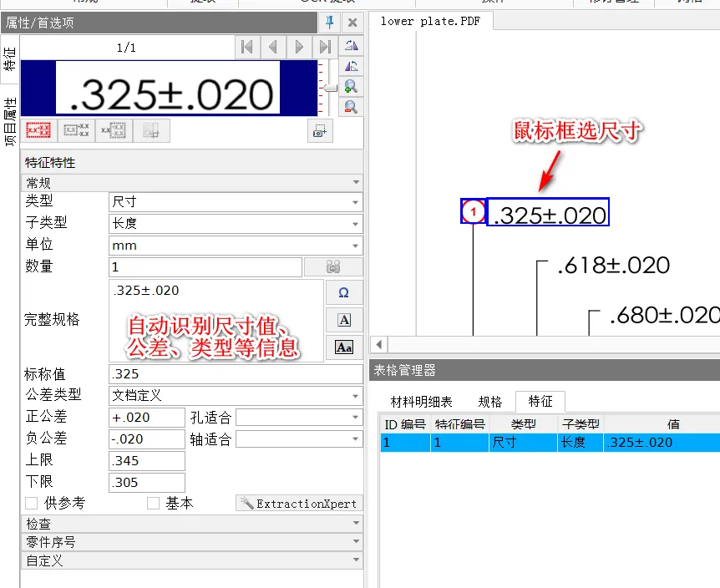
Task: Switch to the 特征 vertical side tab
Action: click(x=10, y=58)
